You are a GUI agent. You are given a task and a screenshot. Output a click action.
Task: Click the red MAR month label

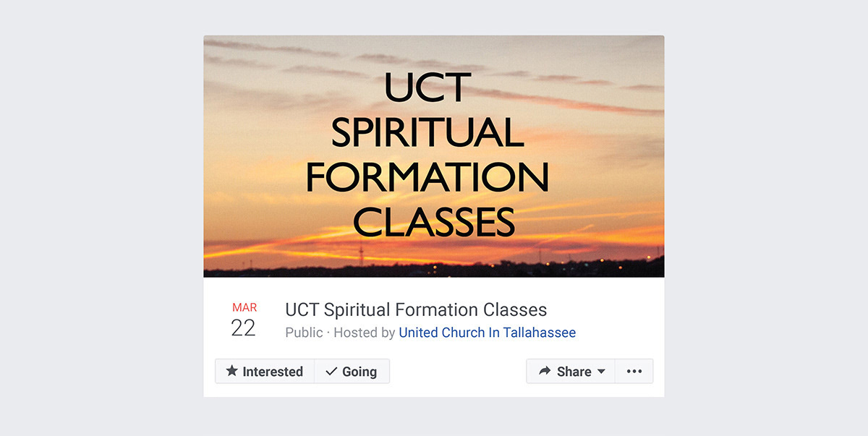tap(244, 308)
